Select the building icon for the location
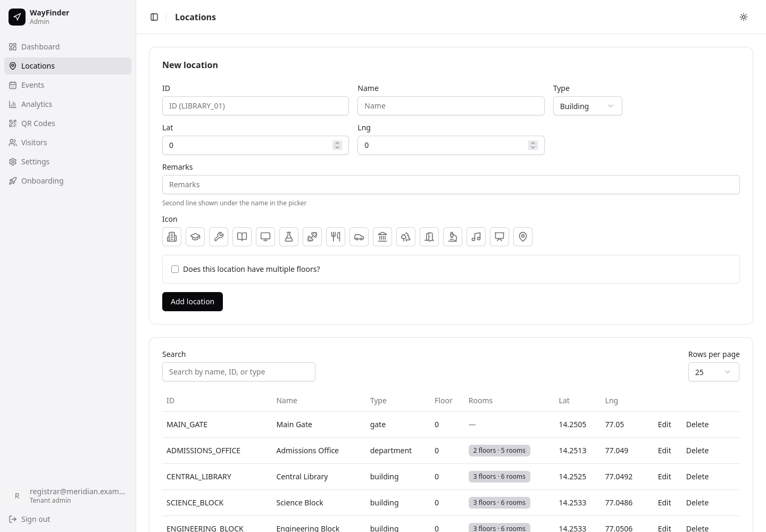The width and height of the screenshot is (766, 532). tap(172, 237)
